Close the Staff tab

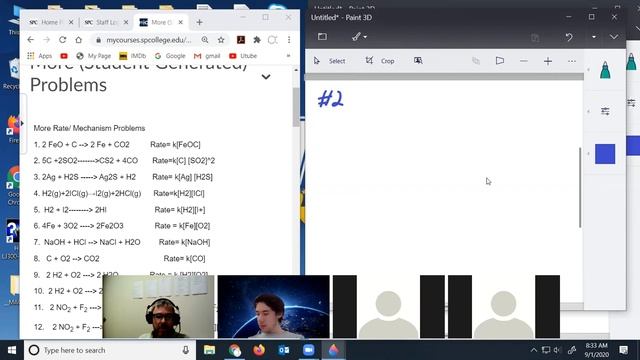[126, 22]
